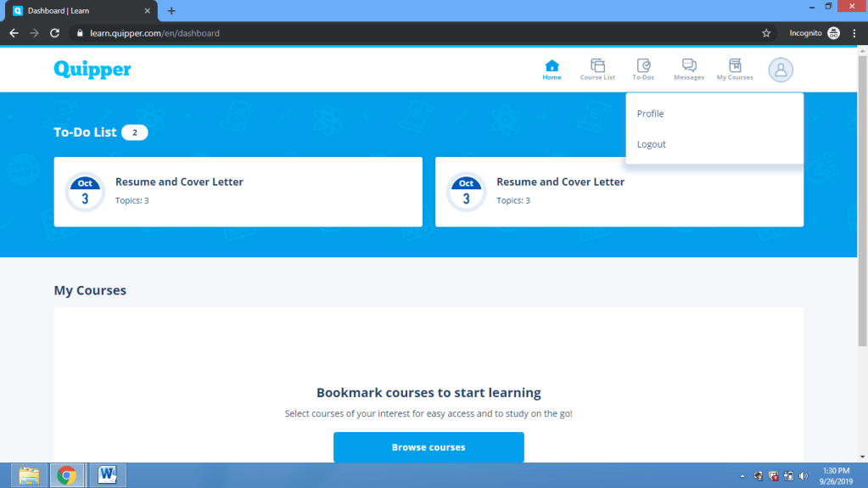
Task: Bookmark this page with the star icon
Action: pos(766,33)
